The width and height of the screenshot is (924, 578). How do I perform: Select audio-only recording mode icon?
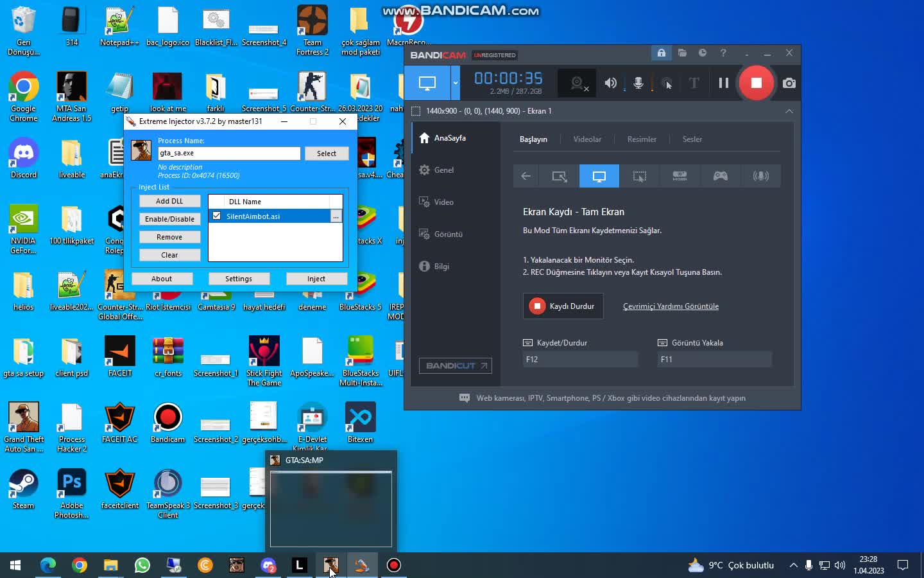(x=760, y=176)
